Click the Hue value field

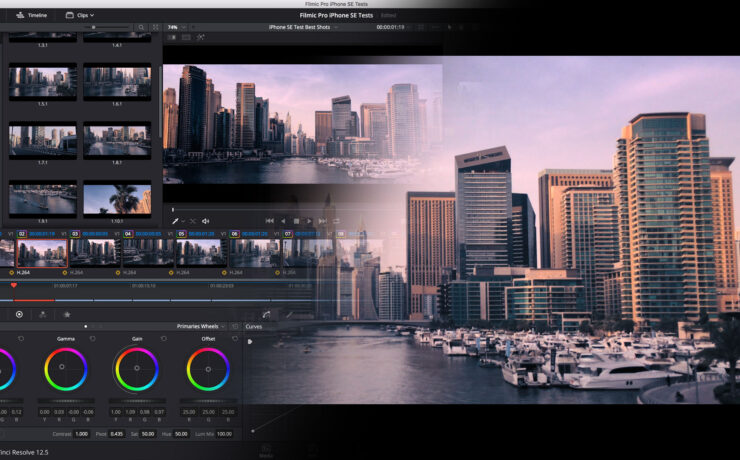(181, 434)
